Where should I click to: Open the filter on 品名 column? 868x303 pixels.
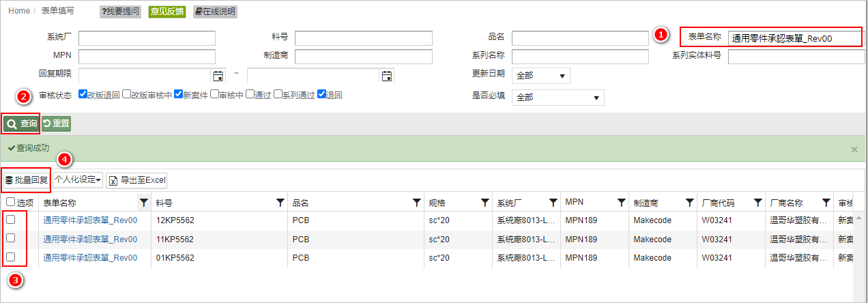click(x=416, y=203)
